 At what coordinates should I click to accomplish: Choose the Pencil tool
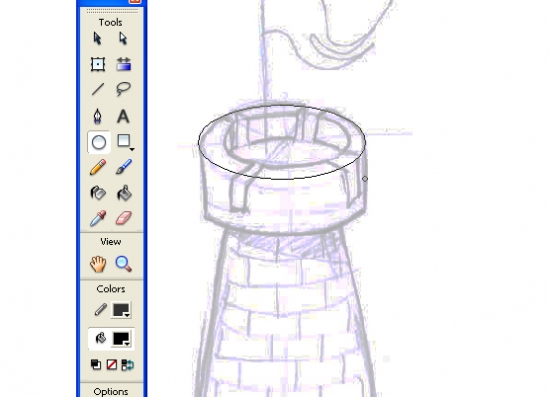coord(98,167)
